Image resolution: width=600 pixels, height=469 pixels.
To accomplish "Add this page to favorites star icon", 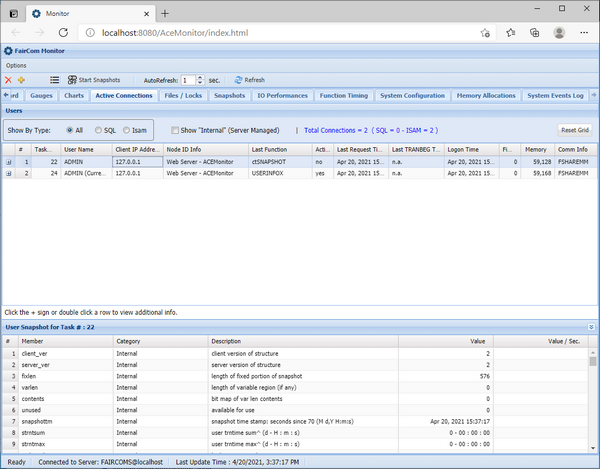I will coord(486,33).
